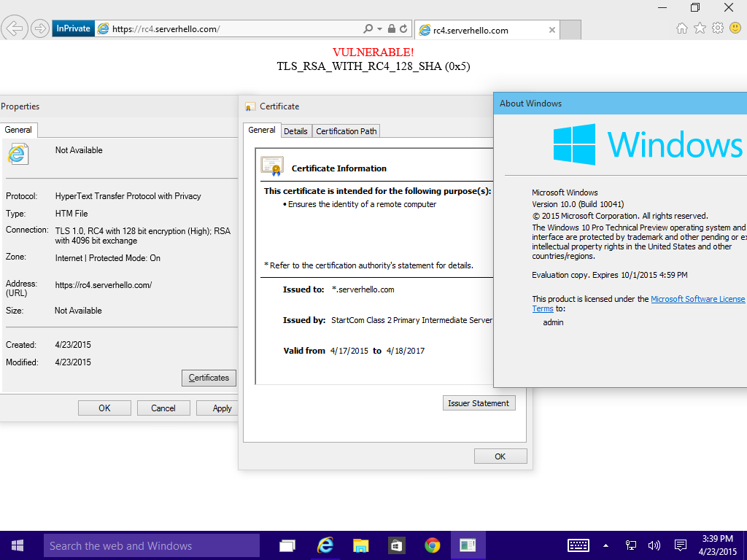The height and width of the screenshot is (560, 747).
Task: Click the https://rc4.serverhello.com/ Address value
Action: pos(104,285)
